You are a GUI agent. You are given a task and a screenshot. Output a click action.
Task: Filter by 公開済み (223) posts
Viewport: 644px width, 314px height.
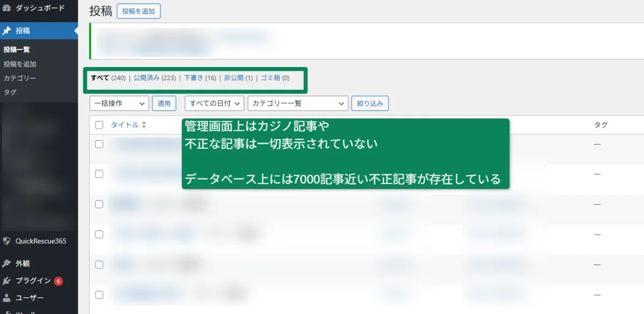(x=155, y=78)
